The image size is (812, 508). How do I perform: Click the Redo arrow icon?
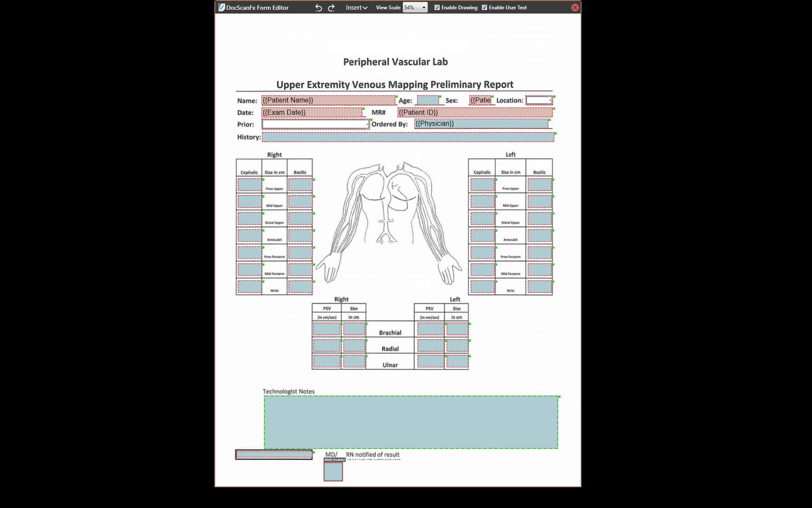[332, 8]
